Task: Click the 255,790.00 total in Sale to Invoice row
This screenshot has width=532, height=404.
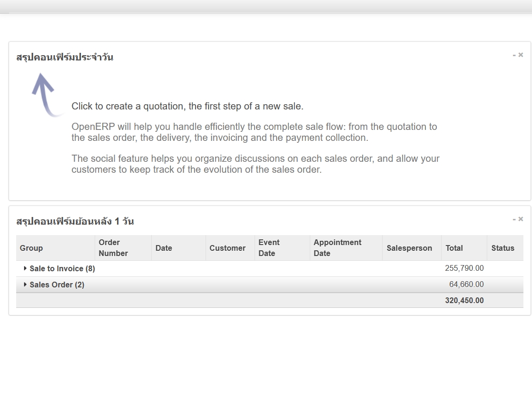Action: pos(464,268)
